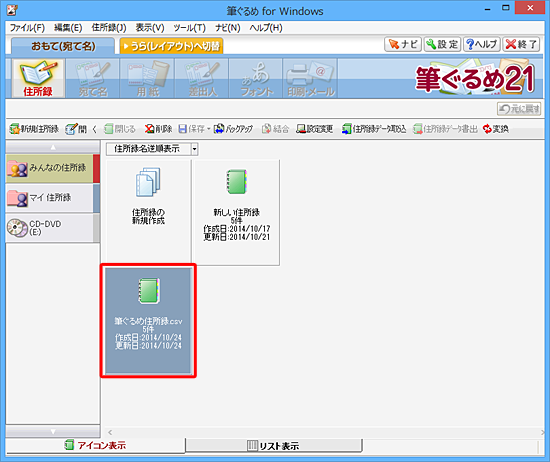Click 住所録データ取込 import icon

pos(374,129)
